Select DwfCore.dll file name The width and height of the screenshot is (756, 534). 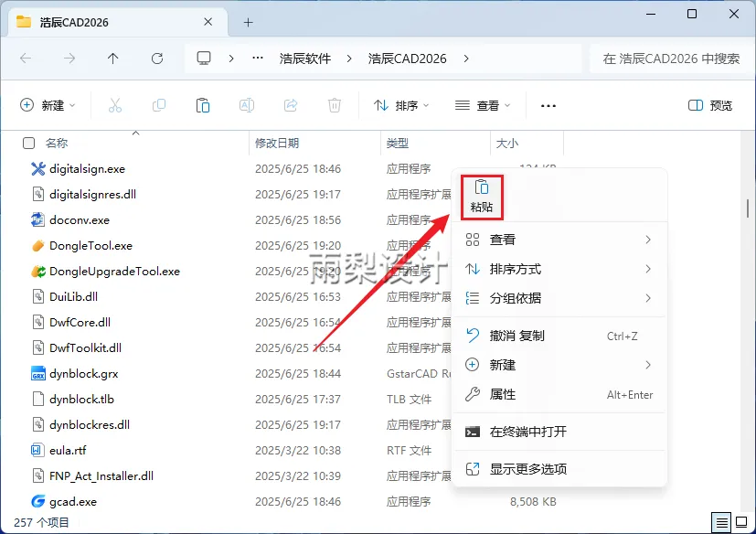pyautogui.click(x=80, y=322)
